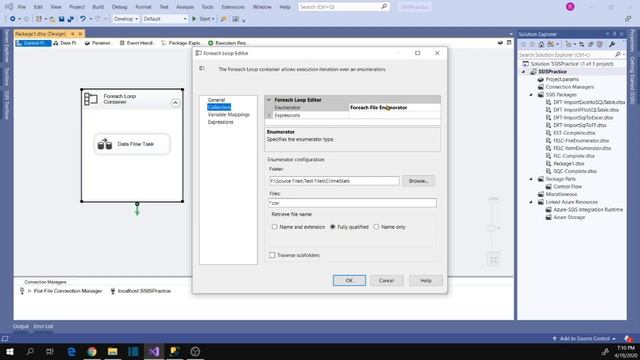
Task: Click Add to Source Control
Action: (x=584, y=339)
